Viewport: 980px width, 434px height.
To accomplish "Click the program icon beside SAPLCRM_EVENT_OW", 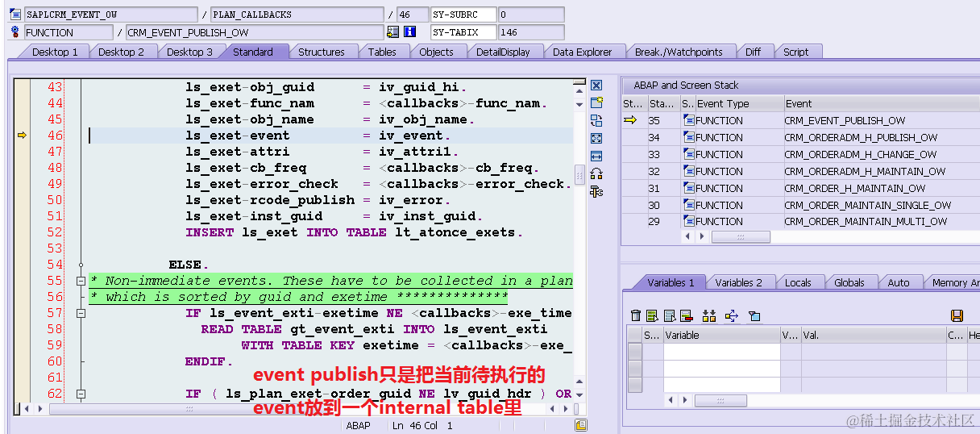I will (15, 15).
